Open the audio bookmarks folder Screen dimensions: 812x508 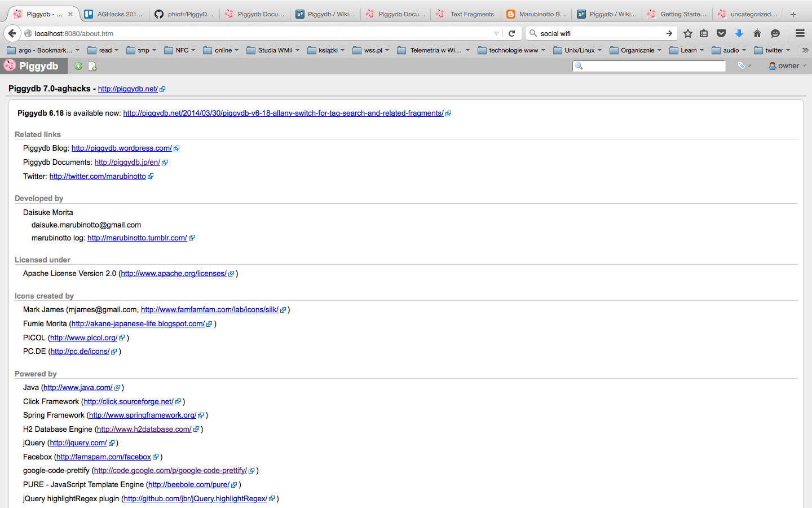coord(729,50)
